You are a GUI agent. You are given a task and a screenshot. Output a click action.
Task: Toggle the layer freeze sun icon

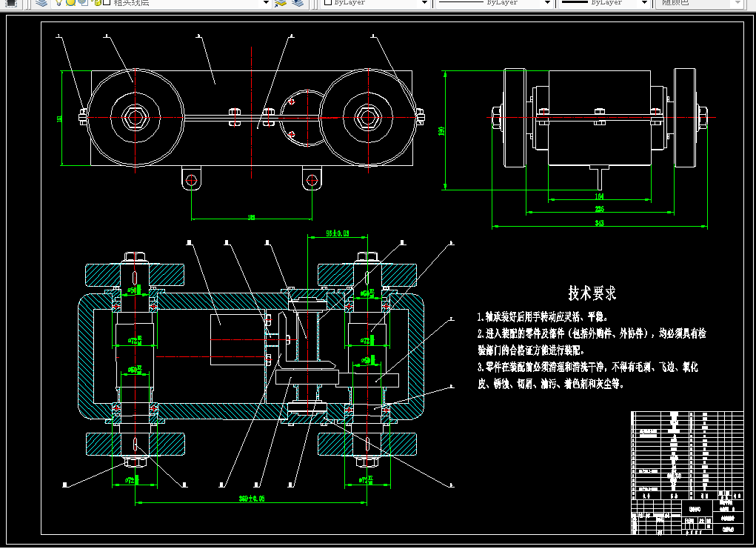pos(71,2)
